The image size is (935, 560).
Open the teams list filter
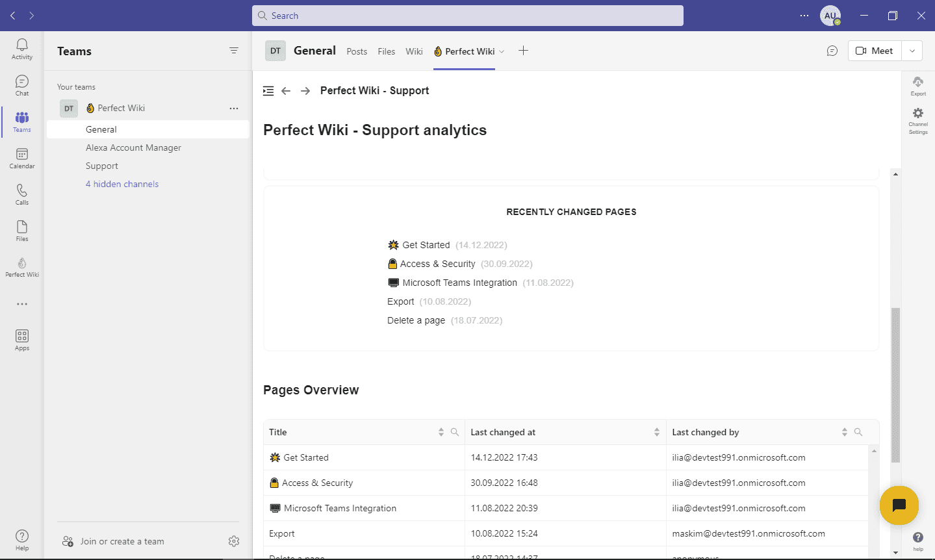coord(234,51)
